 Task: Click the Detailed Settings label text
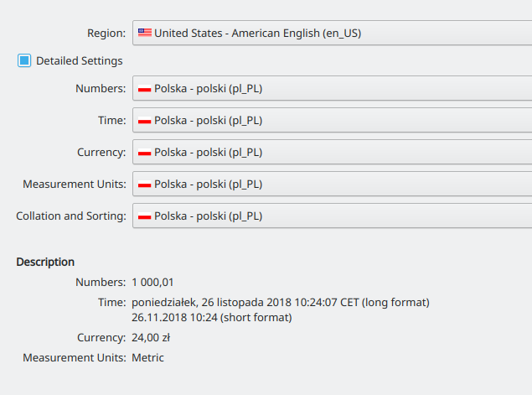pyautogui.click(x=80, y=60)
